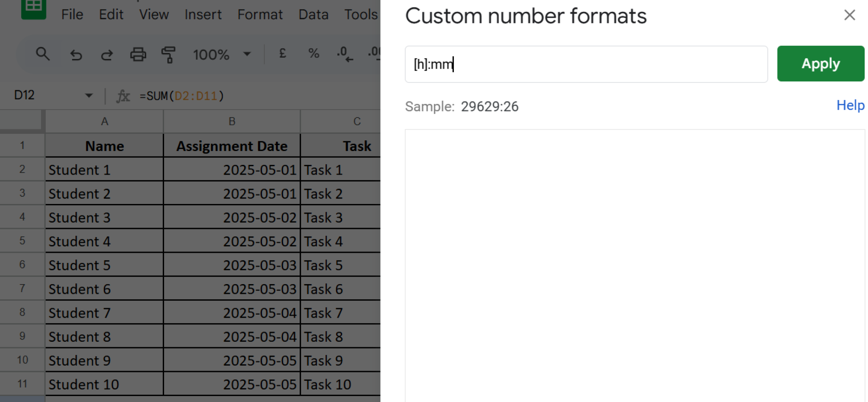
Task: Click the Redo arrow icon
Action: click(x=107, y=55)
